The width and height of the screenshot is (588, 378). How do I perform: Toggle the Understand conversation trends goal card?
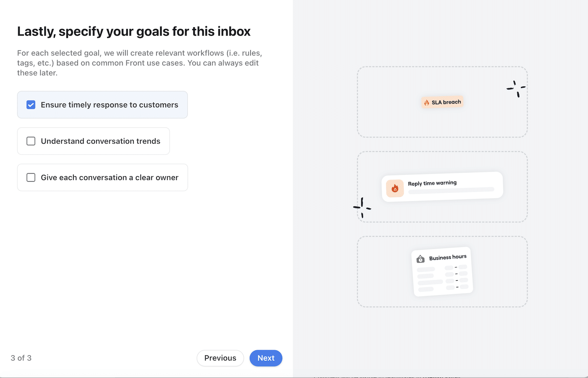click(93, 141)
